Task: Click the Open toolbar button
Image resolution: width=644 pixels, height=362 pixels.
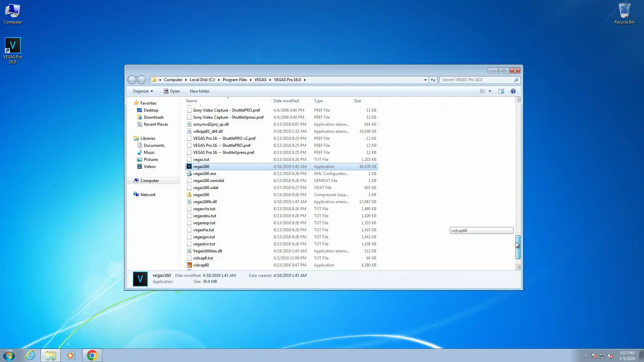Action: click(172, 91)
